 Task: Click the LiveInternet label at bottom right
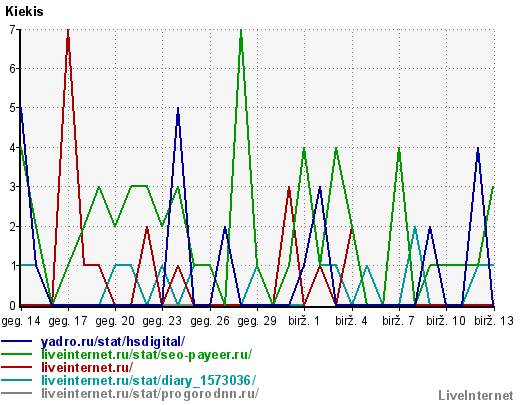[476, 396]
